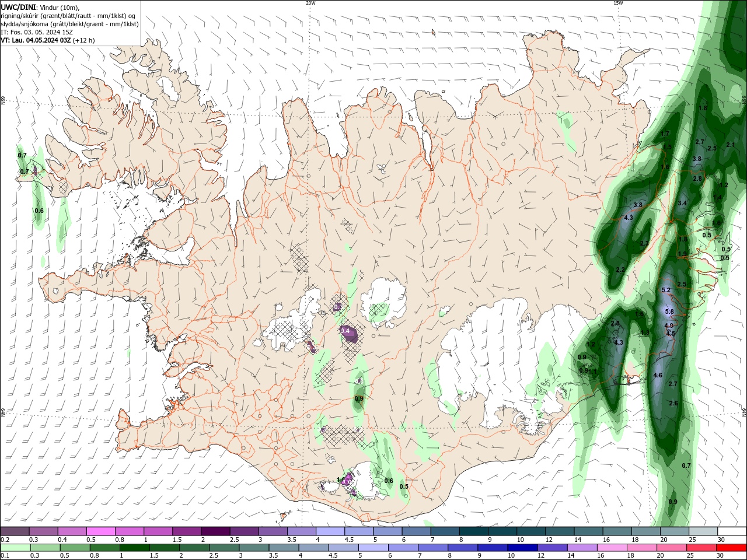The height and width of the screenshot is (560, 747).
Task: Click the 1.7 precipitation value on the map
Action: click(665, 134)
